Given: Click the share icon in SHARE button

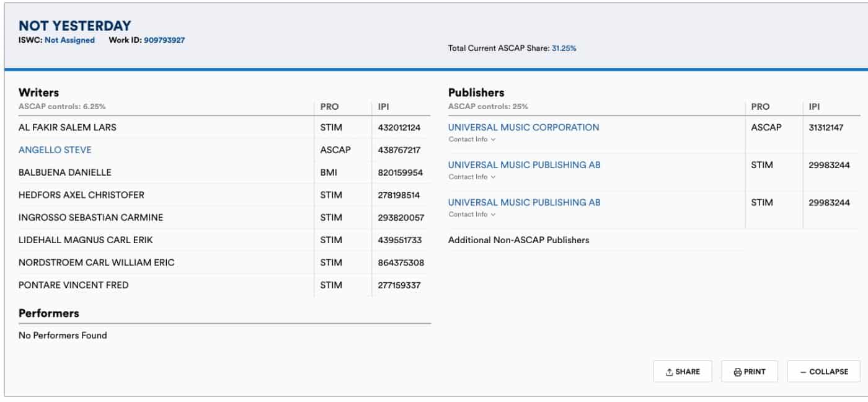Looking at the screenshot, I should pos(669,372).
